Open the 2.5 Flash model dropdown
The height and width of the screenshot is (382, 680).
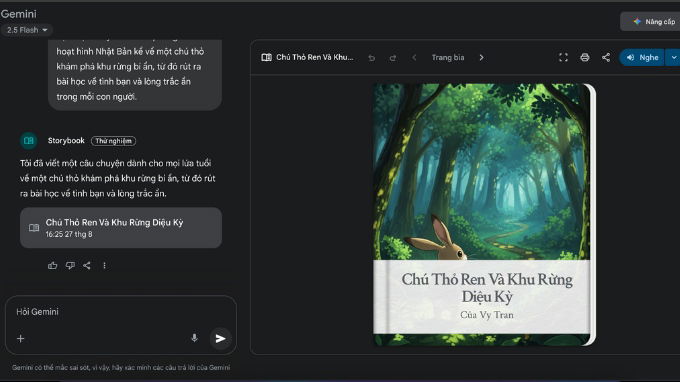click(x=27, y=30)
